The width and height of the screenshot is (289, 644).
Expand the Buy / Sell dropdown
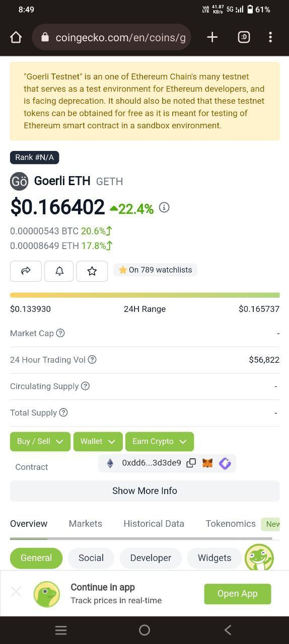pos(40,441)
